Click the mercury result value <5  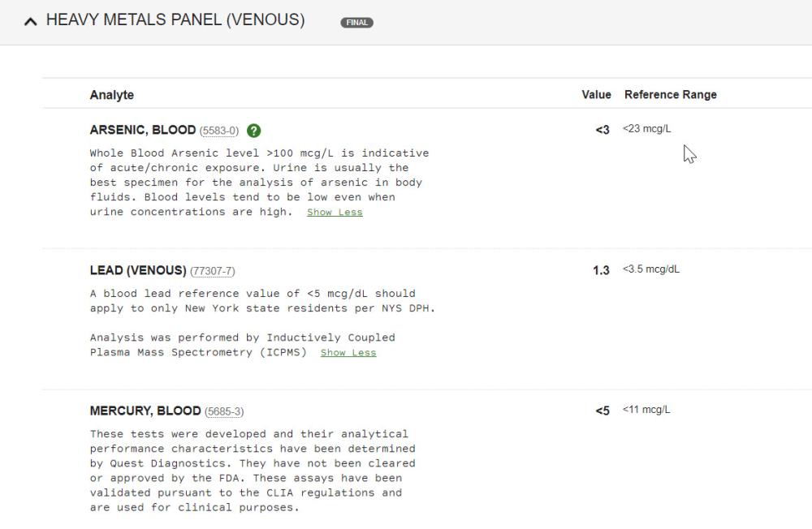point(603,411)
